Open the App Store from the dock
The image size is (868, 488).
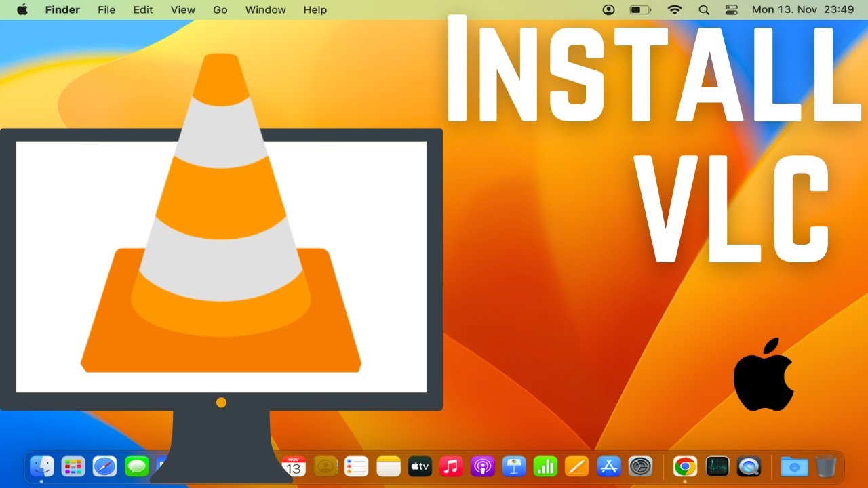tap(609, 466)
